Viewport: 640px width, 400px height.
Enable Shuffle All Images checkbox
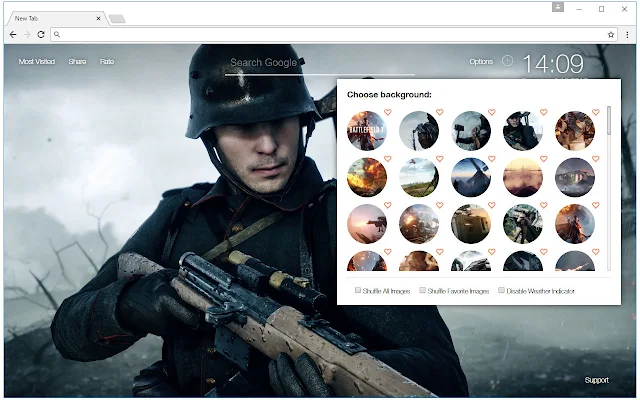[x=358, y=290]
